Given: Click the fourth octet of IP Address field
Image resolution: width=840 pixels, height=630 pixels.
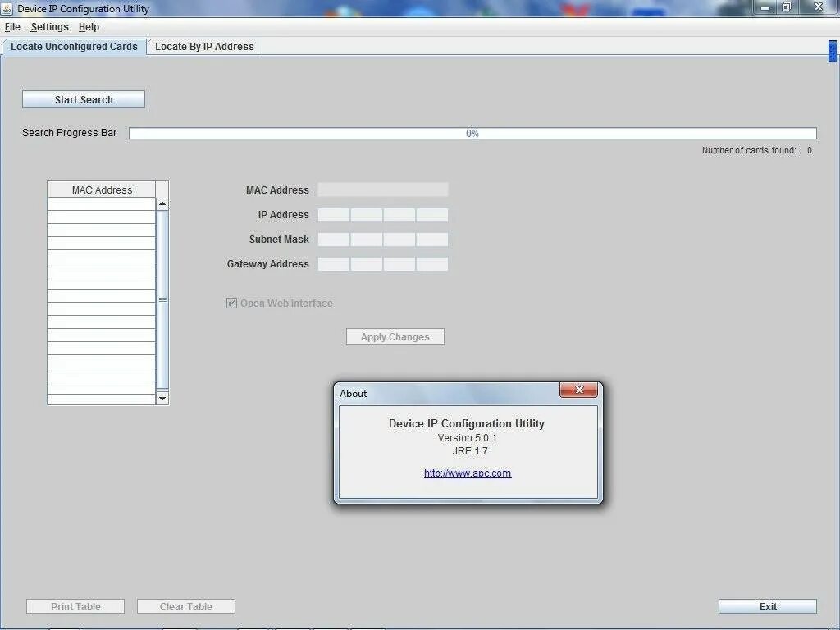Looking at the screenshot, I should coord(431,215).
